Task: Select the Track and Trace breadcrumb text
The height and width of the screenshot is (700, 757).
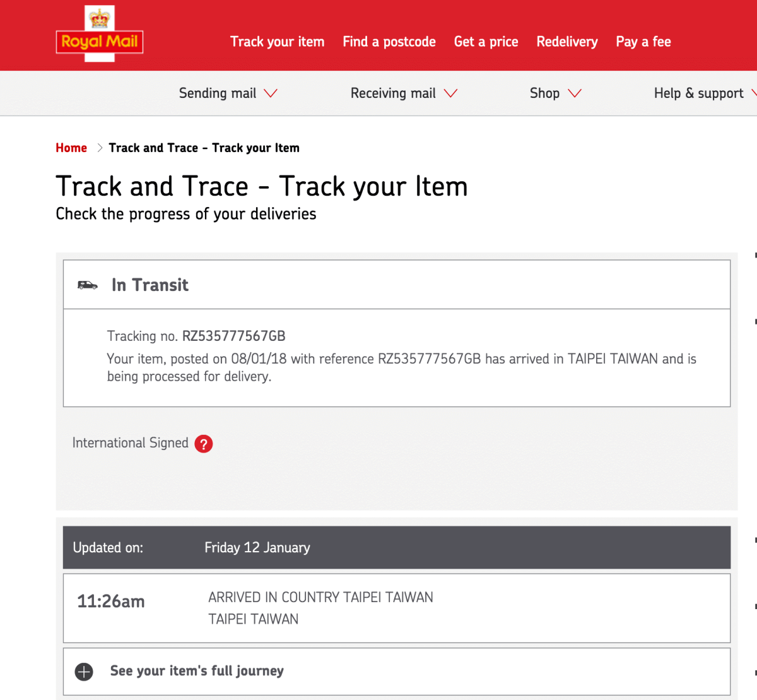Action: (x=204, y=148)
